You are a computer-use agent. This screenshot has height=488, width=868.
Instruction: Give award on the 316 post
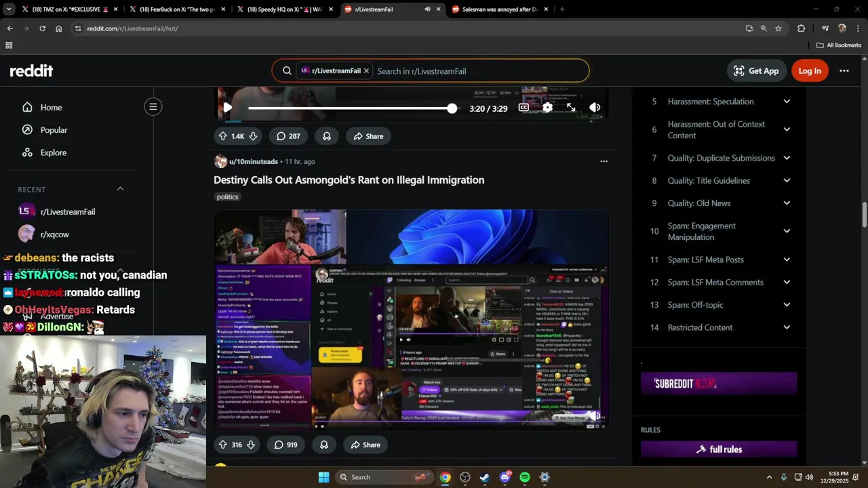click(324, 445)
